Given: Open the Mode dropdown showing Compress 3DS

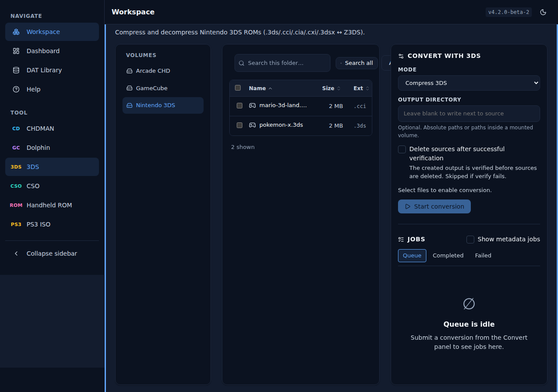Looking at the screenshot, I should [469, 83].
